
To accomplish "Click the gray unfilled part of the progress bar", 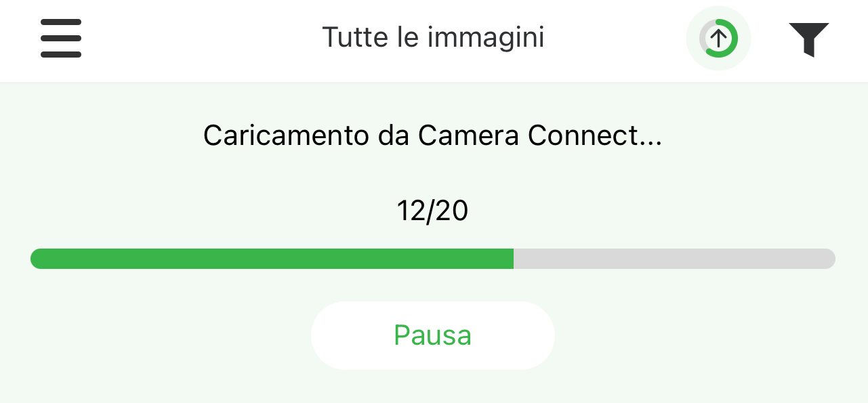I will [x=674, y=259].
